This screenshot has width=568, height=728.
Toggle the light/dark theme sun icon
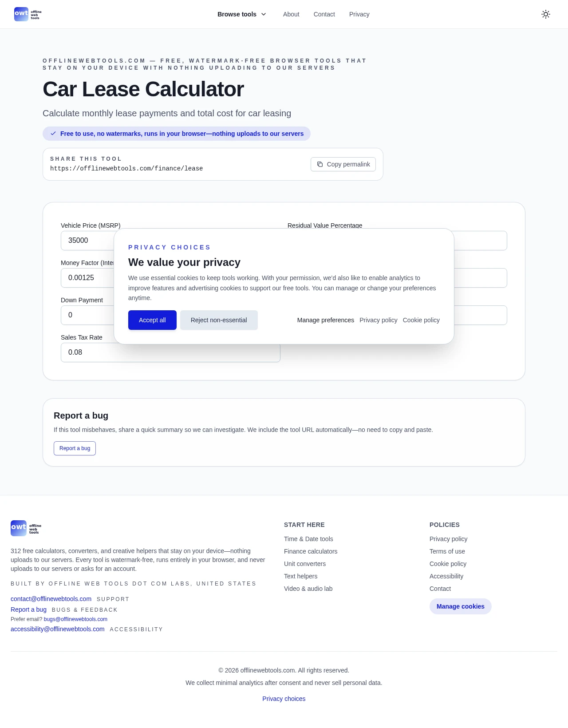[x=546, y=14]
